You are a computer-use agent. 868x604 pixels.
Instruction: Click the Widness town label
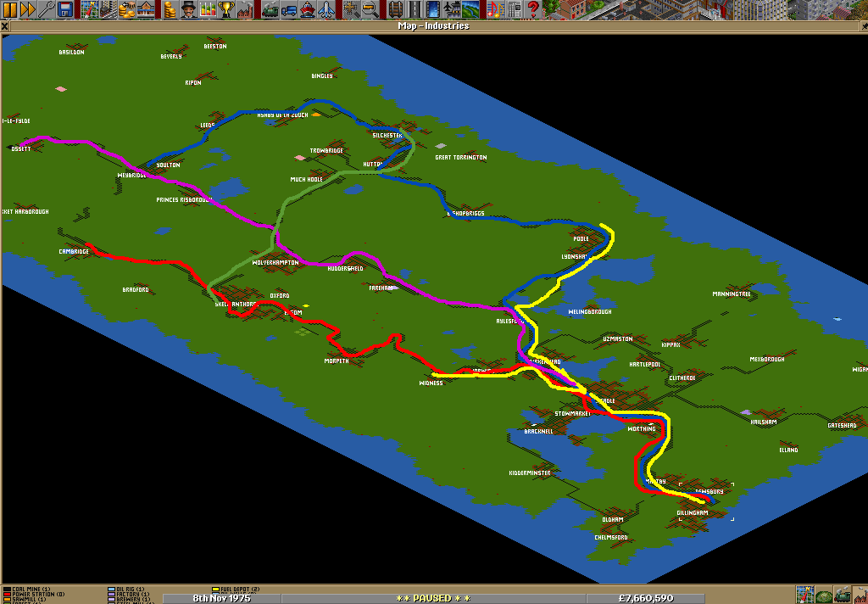pyautogui.click(x=431, y=383)
